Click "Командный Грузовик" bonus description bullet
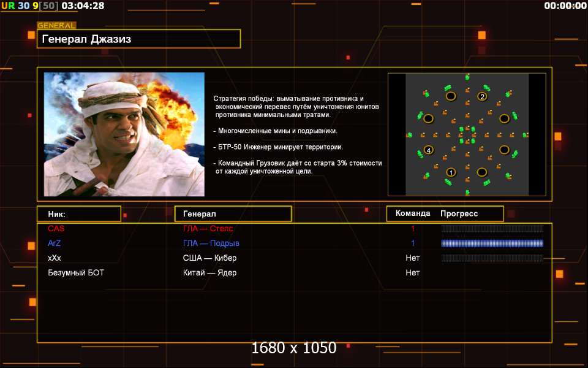This screenshot has width=588, height=368. 298,167
